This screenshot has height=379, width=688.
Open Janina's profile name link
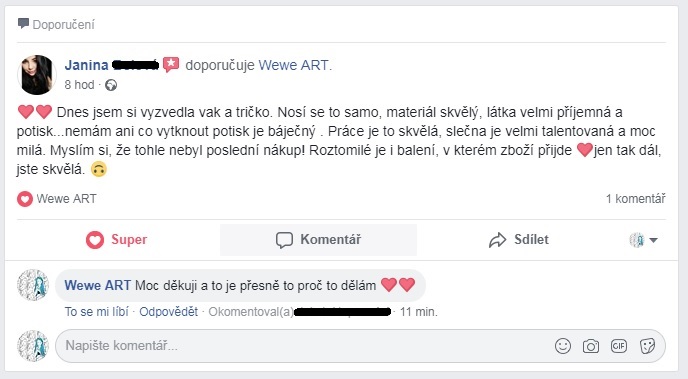pyautogui.click(x=111, y=65)
